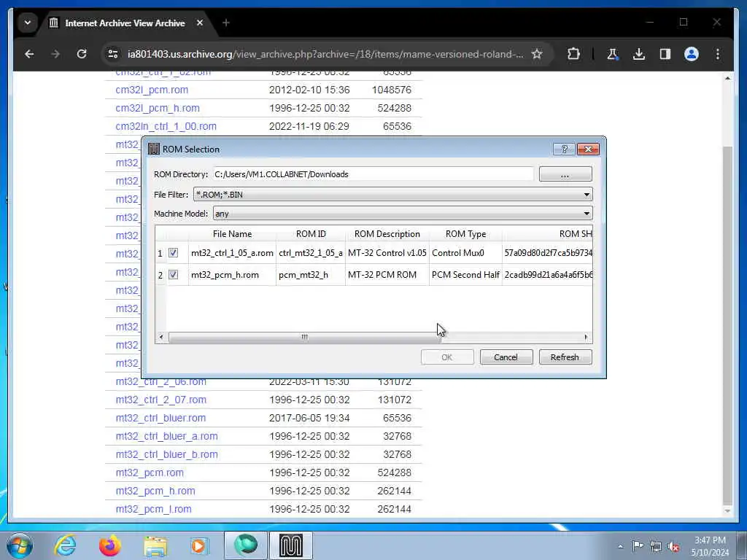Launch Firefox from taskbar
Screen dimensions: 747x560
click(110, 545)
